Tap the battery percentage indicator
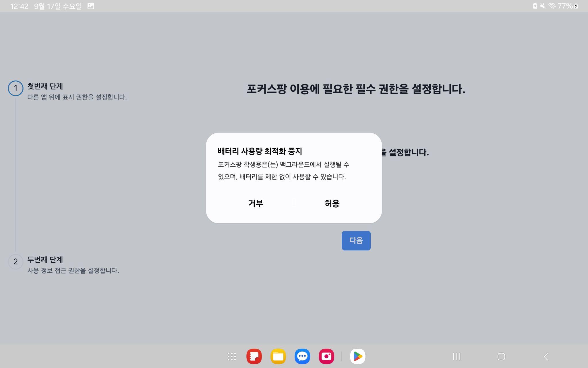Image resolution: width=588 pixels, height=368 pixels. (565, 6)
